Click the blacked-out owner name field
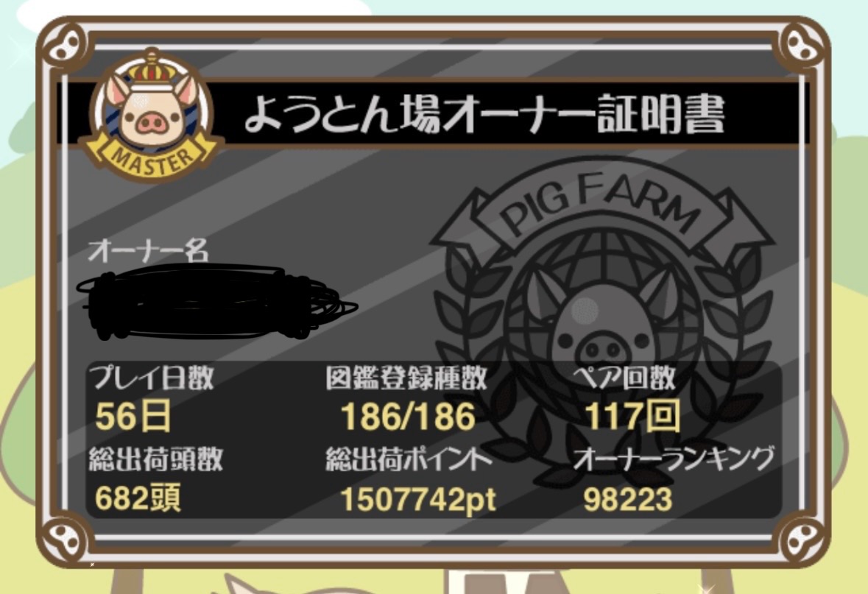 [x=216, y=303]
